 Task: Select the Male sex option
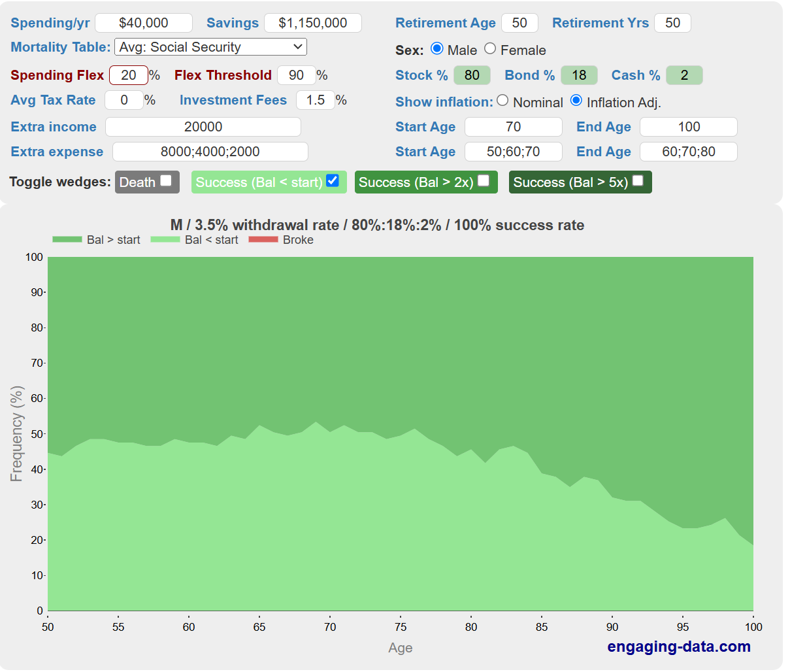(437, 49)
